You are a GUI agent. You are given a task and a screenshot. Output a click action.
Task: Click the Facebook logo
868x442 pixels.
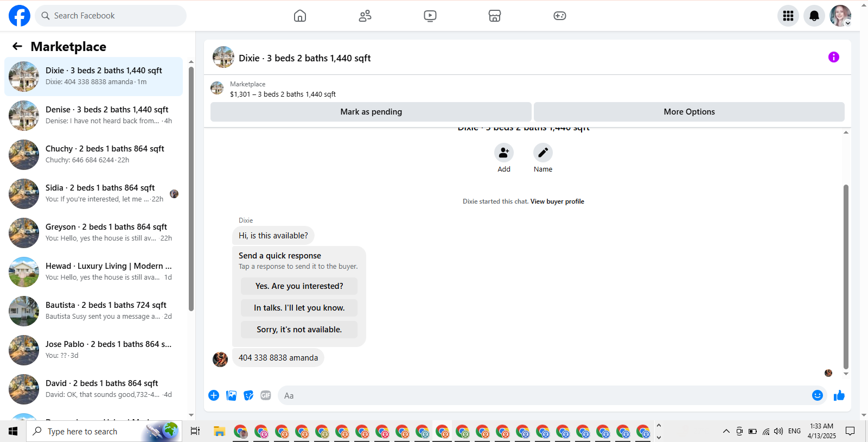pos(20,16)
